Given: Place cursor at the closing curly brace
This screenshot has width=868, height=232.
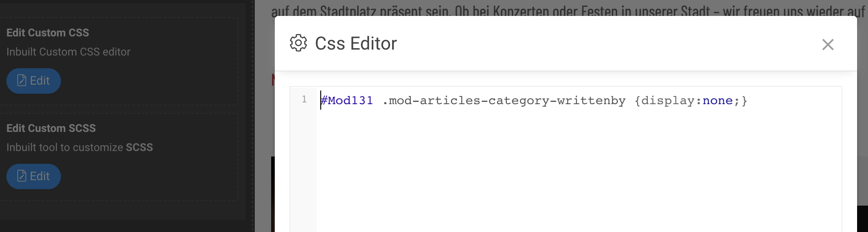Looking at the screenshot, I should coord(744,101).
